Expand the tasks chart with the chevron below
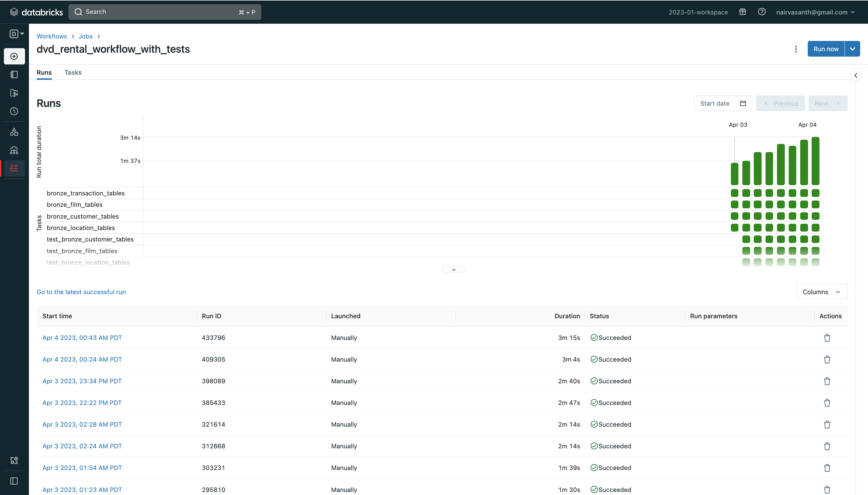Viewport: 868px width, 495px height. pos(454,269)
